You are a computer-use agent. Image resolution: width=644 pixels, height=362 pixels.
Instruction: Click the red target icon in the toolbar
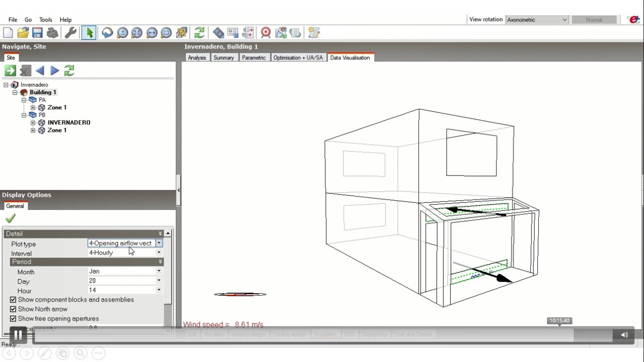point(266,33)
